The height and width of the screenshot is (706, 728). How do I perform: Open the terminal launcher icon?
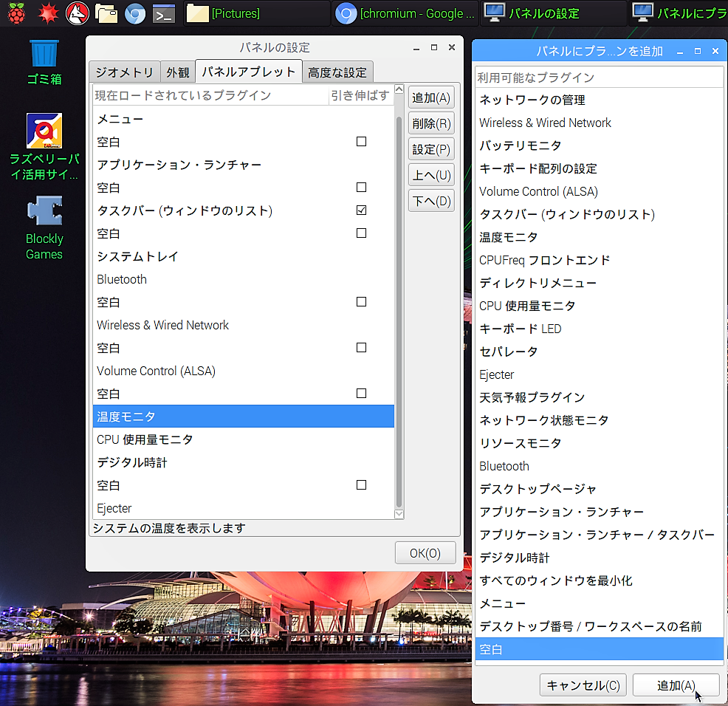tap(165, 13)
